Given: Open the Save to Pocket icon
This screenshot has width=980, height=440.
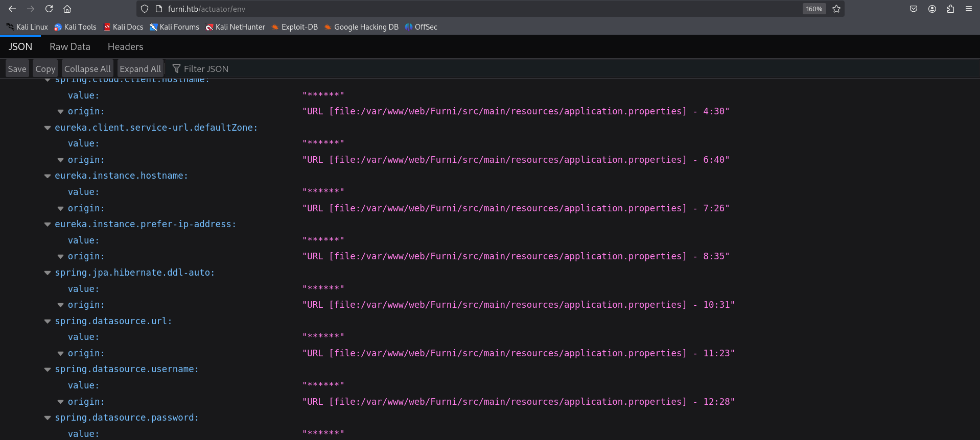Looking at the screenshot, I should (914, 9).
